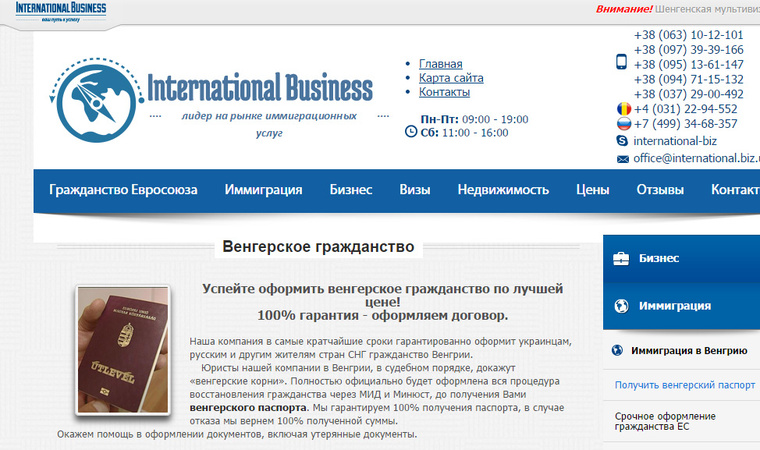Select Иммиграция в Венгрию sidebar item

coord(689,350)
